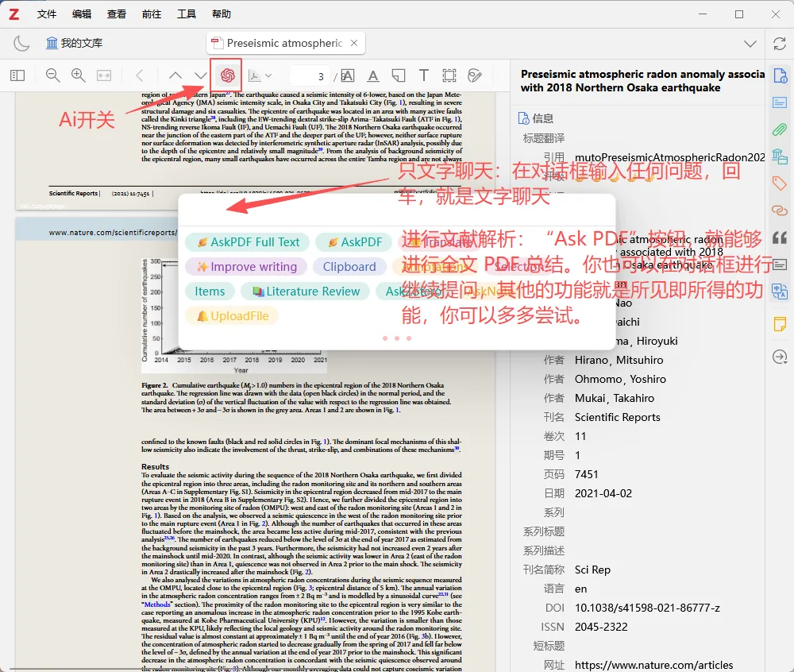Select the highlight text annotation tool
Viewport: 794px width, 672px height.
[347, 75]
